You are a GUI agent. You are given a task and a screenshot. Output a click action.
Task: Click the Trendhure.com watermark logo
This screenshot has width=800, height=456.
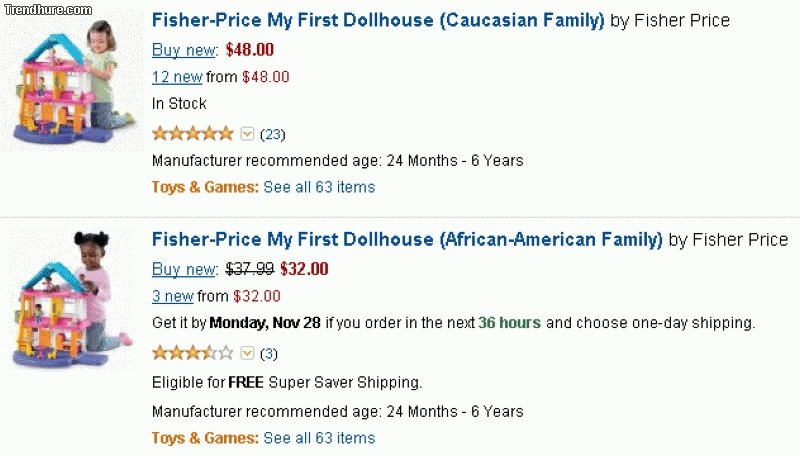47,9
